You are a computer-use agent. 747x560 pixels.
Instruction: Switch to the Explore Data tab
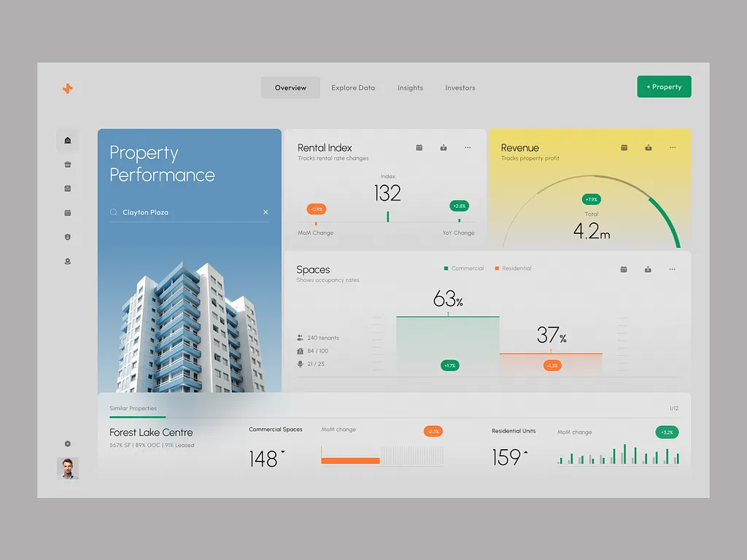(353, 87)
